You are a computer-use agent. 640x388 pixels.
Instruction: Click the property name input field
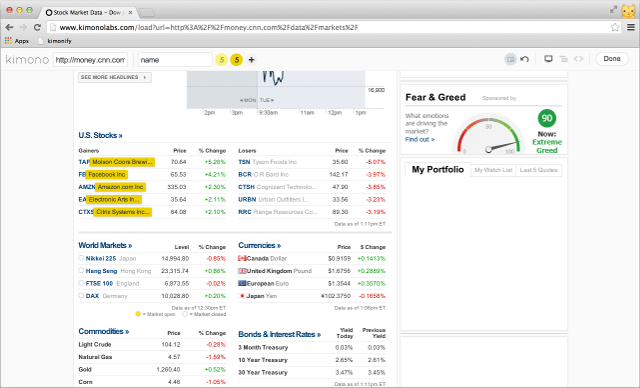coord(175,60)
